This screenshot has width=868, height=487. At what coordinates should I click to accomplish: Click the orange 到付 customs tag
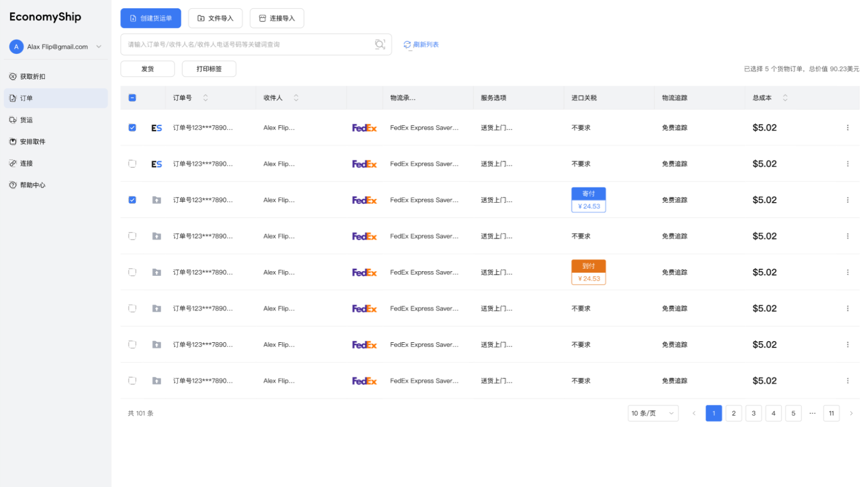(588, 266)
